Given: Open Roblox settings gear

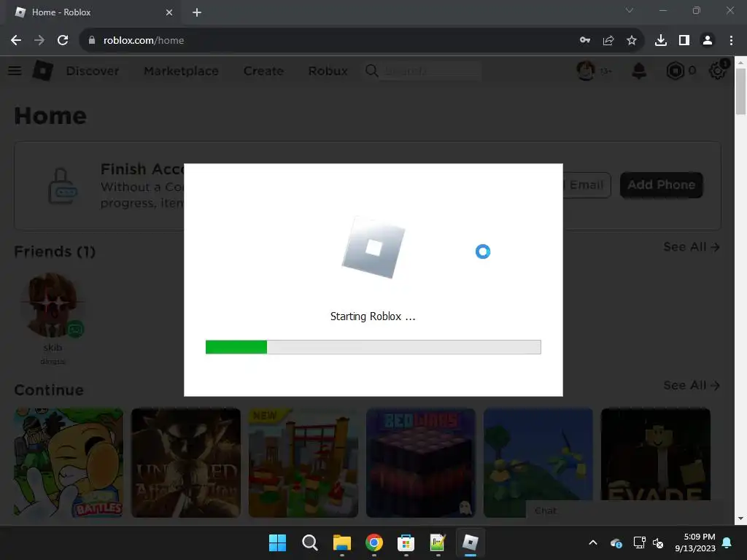Looking at the screenshot, I should point(718,71).
